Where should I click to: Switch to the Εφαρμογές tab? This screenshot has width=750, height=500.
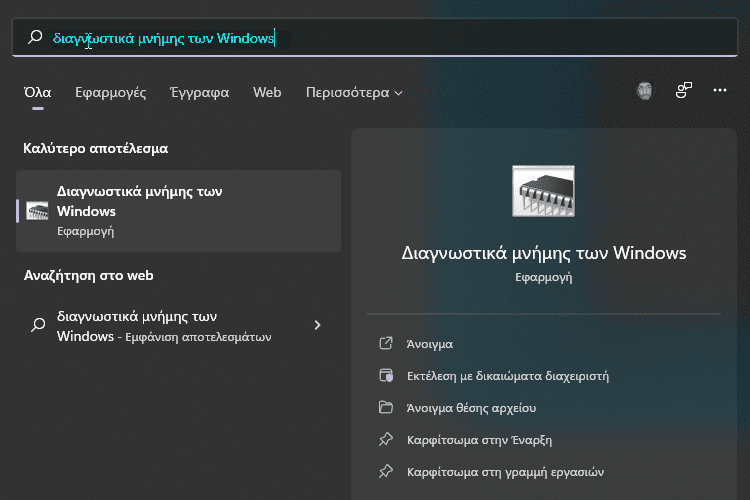(110, 93)
